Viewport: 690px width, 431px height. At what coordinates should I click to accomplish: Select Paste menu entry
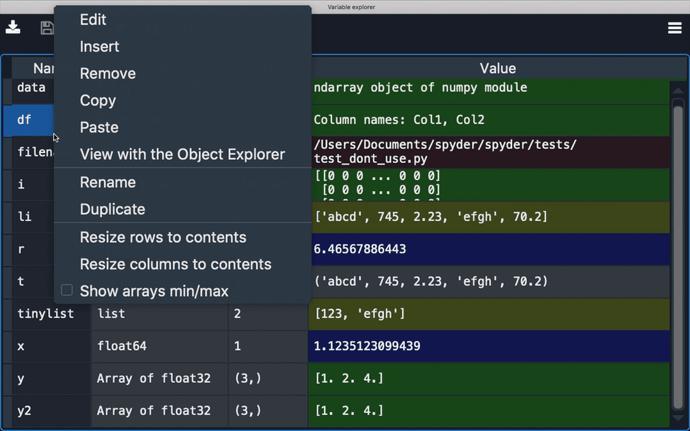coord(99,127)
